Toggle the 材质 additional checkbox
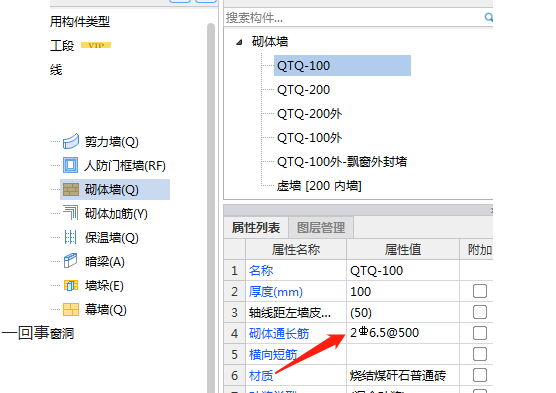Image resolution: width=556 pixels, height=393 pixels. 480,375
